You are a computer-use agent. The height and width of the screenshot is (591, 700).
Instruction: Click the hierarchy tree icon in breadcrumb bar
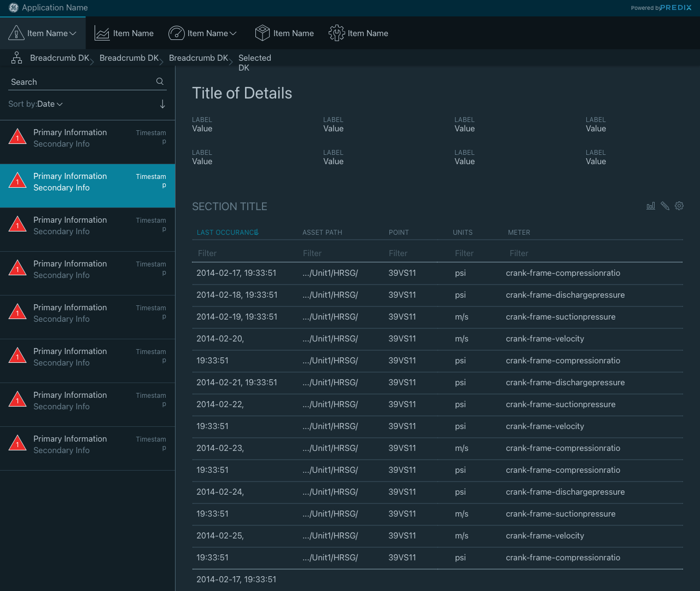pos(17,58)
